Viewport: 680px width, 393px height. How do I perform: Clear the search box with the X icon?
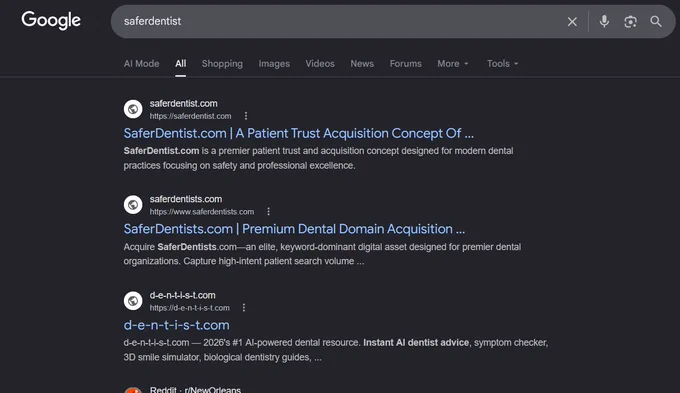(x=572, y=21)
